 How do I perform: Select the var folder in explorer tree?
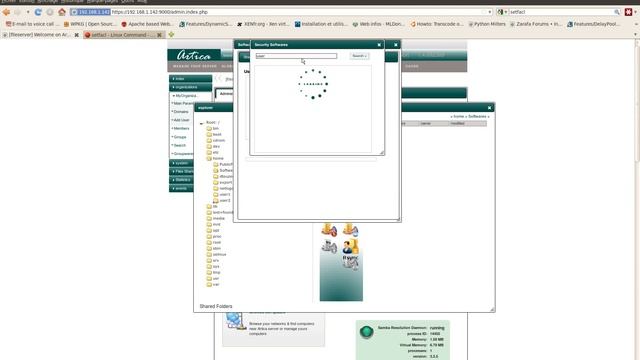coord(213,284)
